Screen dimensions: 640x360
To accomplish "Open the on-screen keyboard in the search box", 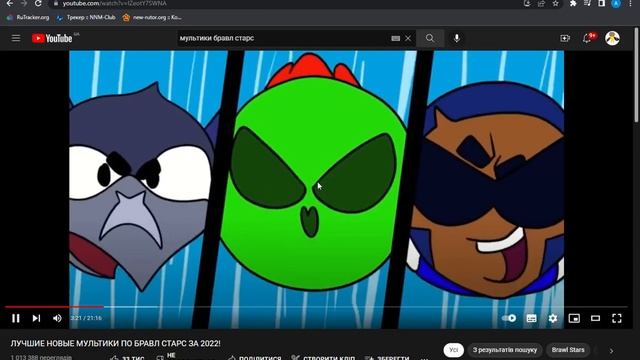I will coord(396,38).
